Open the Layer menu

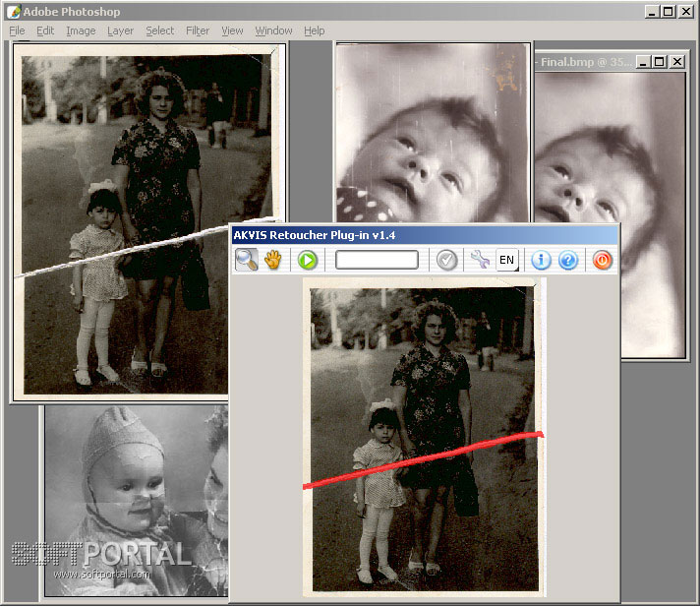120,30
